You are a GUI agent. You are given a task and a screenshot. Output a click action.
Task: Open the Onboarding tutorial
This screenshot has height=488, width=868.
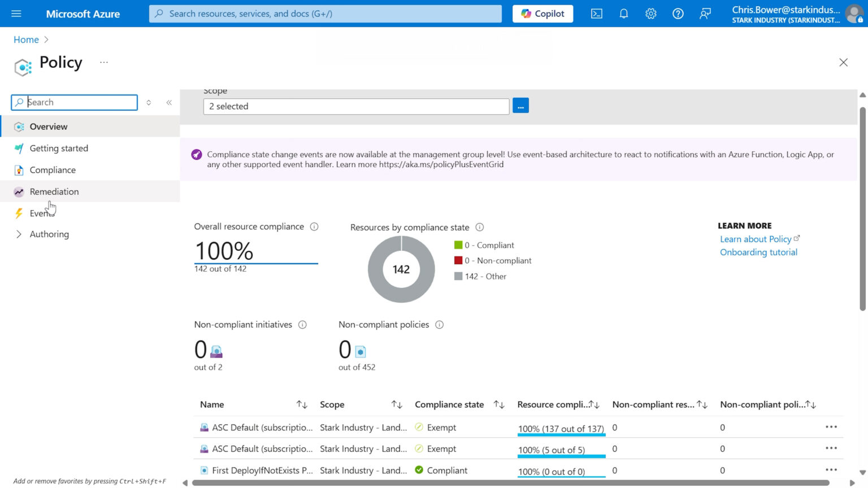tap(758, 252)
